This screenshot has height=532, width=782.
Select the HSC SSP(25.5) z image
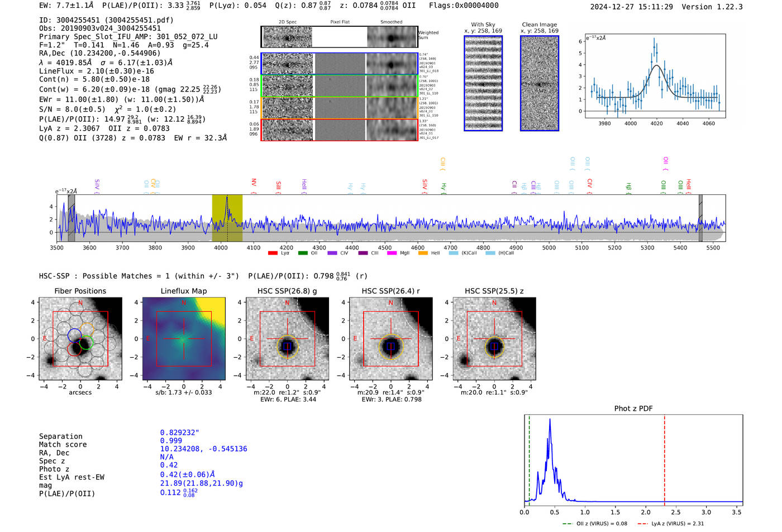[x=494, y=339]
